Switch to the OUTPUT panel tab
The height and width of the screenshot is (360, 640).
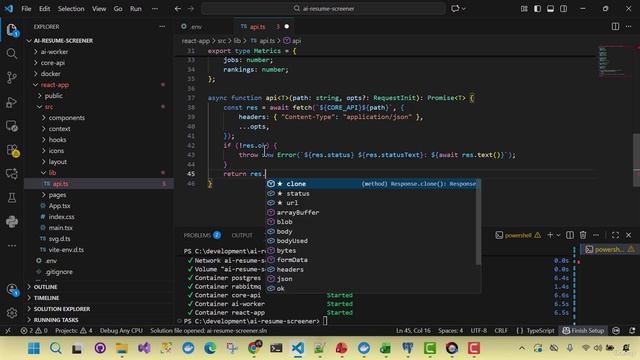click(242, 236)
